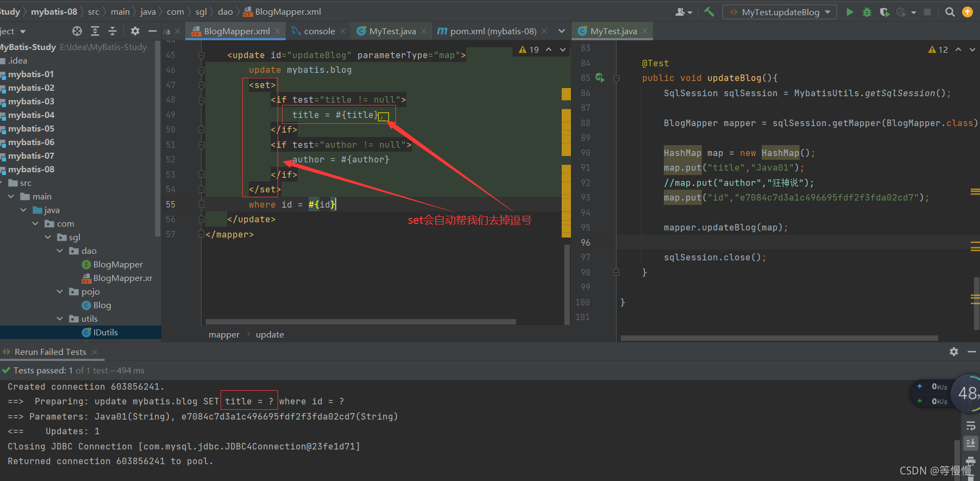Open the profiler run options dropdown arrow
This screenshot has height=481, width=980.
[x=914, y=13]
